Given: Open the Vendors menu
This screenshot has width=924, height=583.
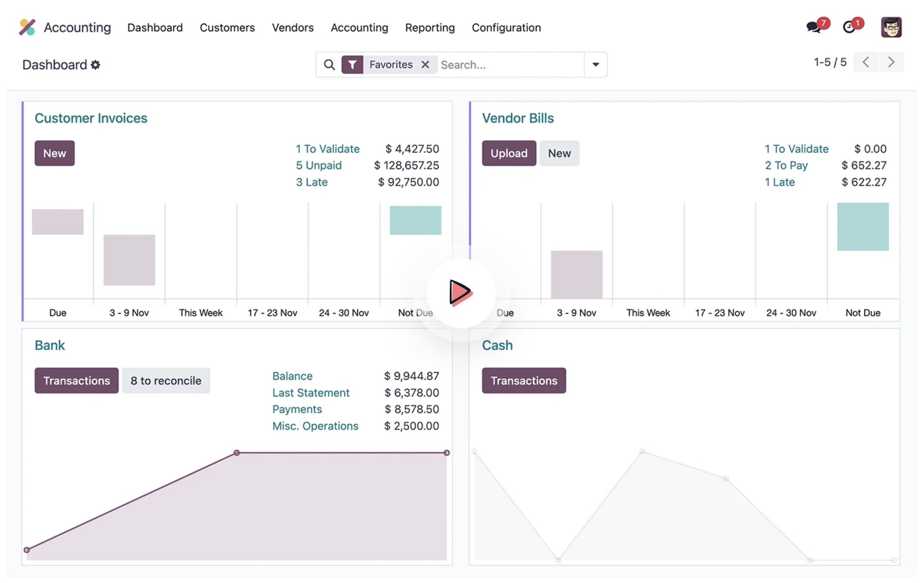Looking at the screenshot, I should pyautogui.click(x=292, y=27).
